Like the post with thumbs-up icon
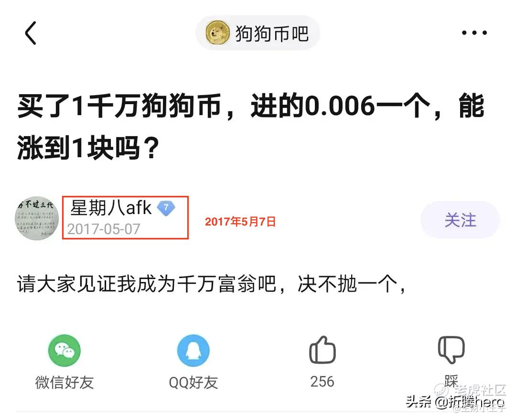The height and width of the screenshot is (420, 516). coord(322,350)
